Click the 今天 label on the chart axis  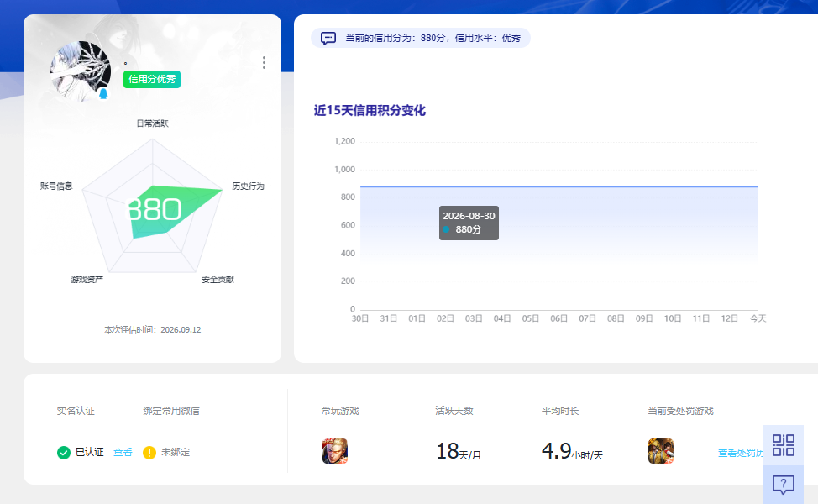click(758, 318)
